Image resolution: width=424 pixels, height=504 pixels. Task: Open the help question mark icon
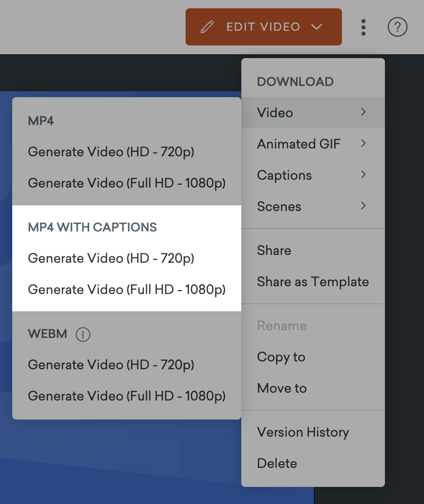pos(397,27)
